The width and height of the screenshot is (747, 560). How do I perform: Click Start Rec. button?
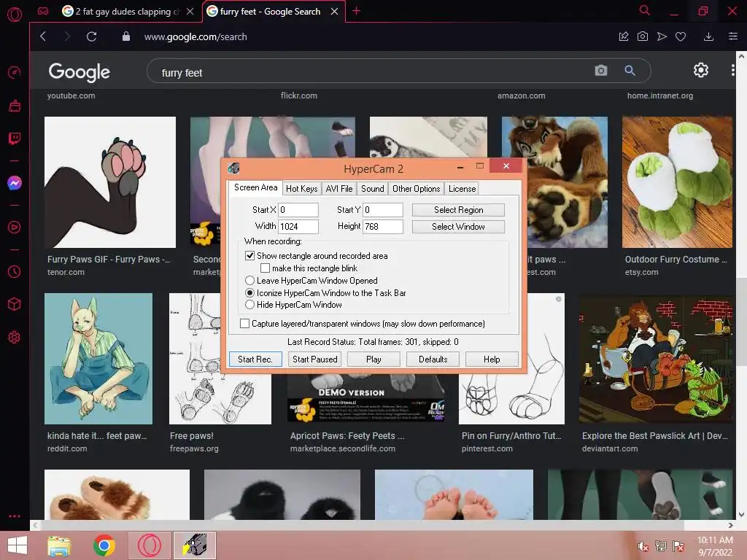(x=255, y=359)
